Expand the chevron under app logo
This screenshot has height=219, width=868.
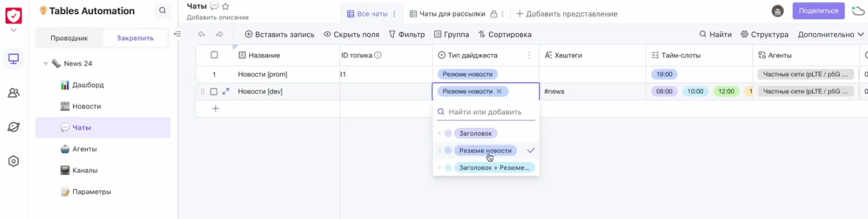pyautogui.click(x=14, y=30)
